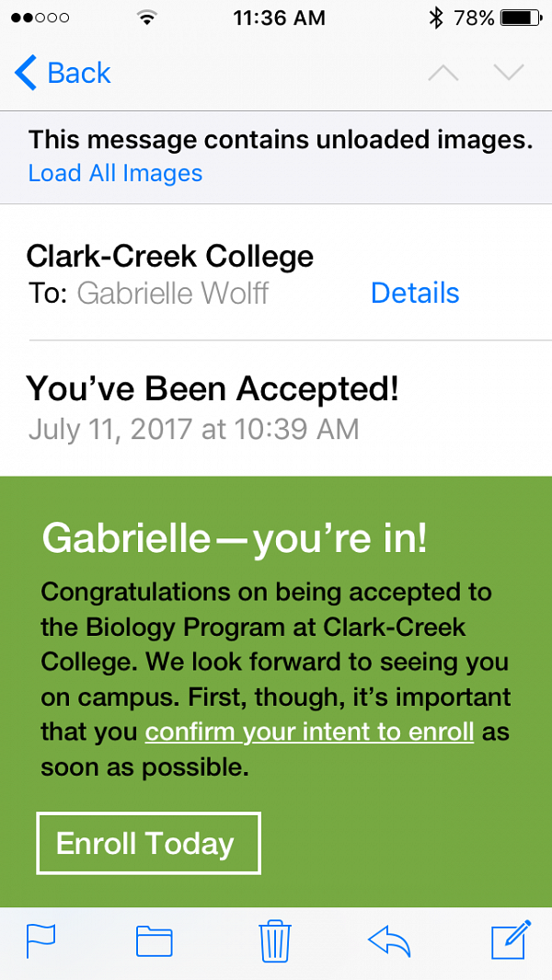Tap the battery indicator in status bar

(x=521, y=17)
